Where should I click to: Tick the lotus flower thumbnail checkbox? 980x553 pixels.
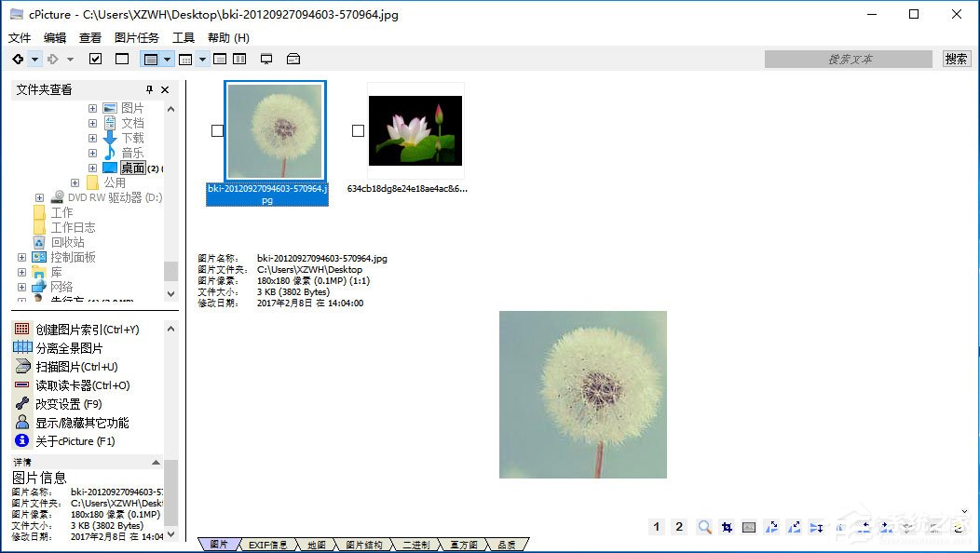[x=358, y=130]
